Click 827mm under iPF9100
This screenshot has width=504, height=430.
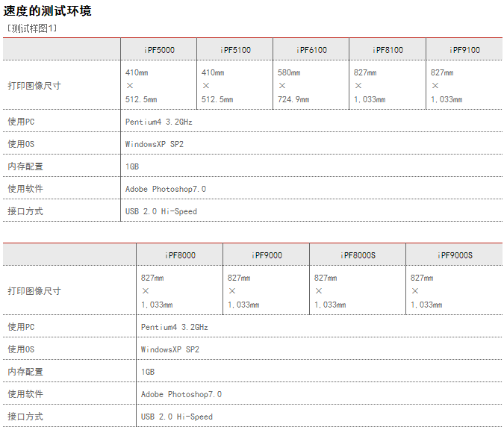[442, 72]
